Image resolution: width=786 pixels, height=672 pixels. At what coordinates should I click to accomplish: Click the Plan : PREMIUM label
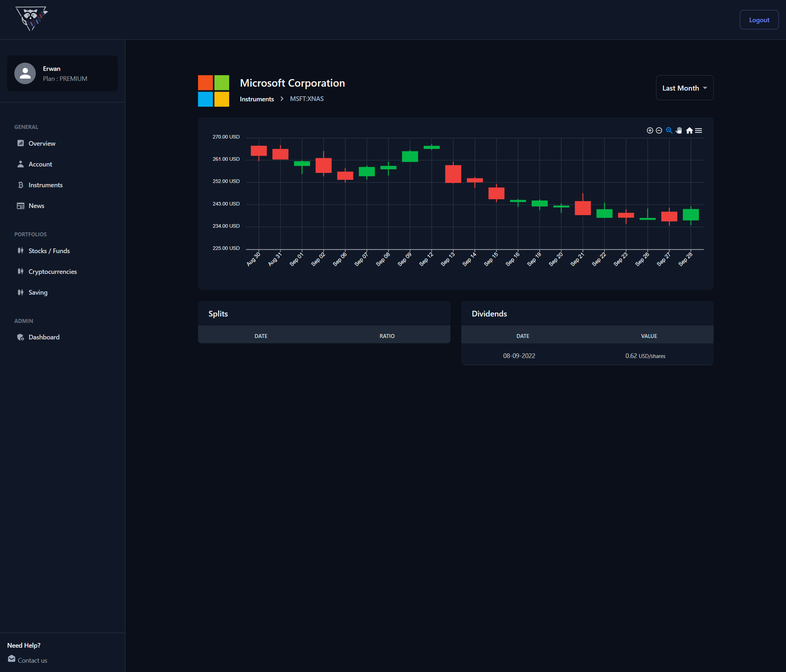click(65, 78)
